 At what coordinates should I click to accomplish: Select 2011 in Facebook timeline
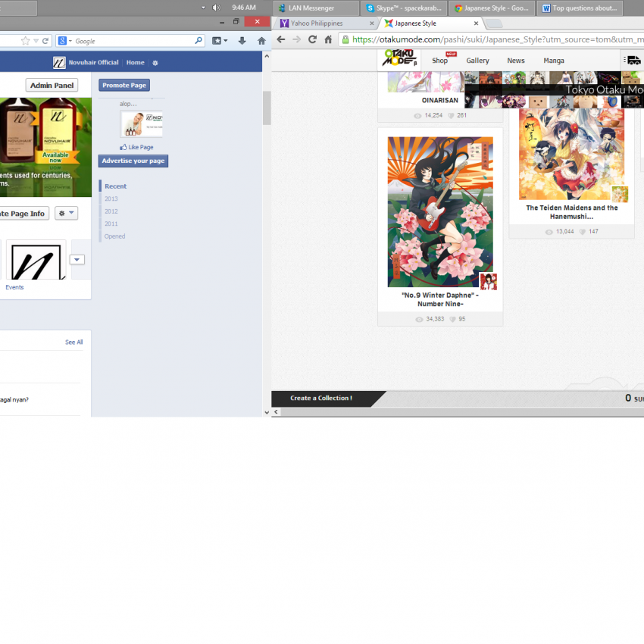[111, 224]
